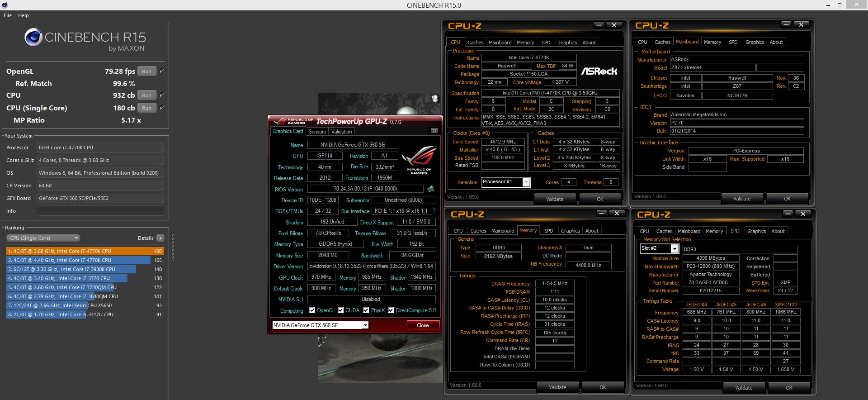
Task: Minimize the top-left CPU-Z CPU window
Action: click(x=599, y=25)
